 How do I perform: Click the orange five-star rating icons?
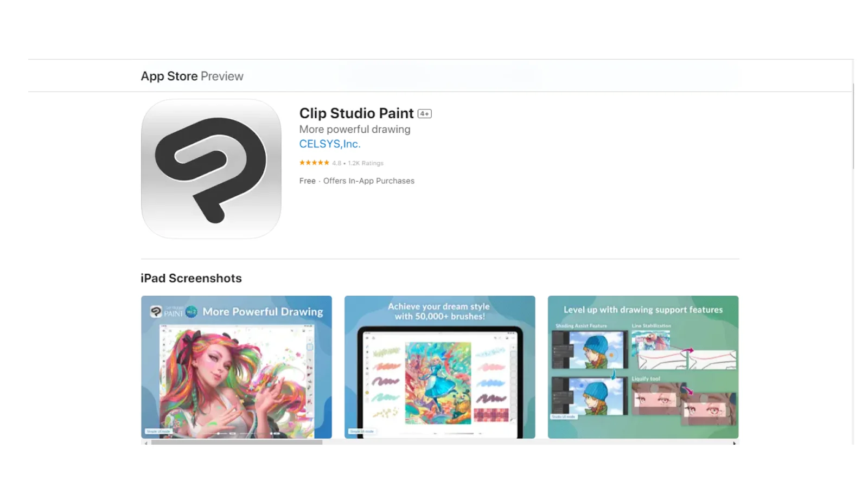(314, 163)
